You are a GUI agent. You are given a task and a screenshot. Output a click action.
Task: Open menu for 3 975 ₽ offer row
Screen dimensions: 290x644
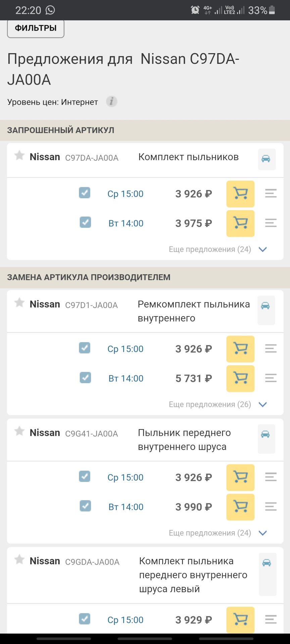point(271,223)
